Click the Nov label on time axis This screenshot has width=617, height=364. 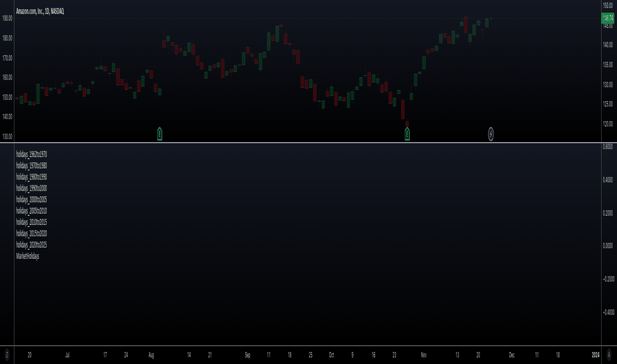point(424,355)
